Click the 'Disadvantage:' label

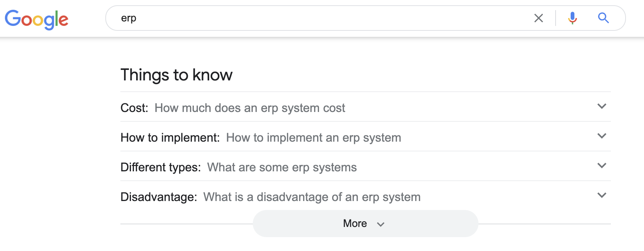[x=159, y=197]
